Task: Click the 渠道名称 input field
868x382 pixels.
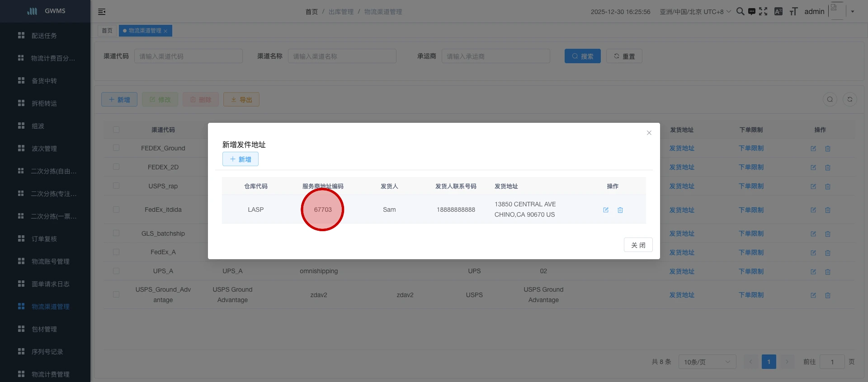Action: (x=342, y=56)
